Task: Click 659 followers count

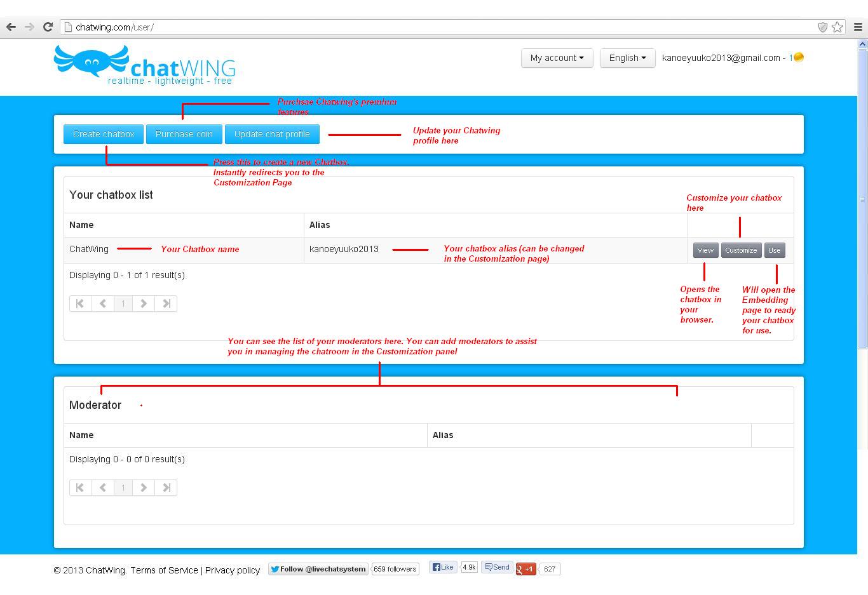Action: [395, 569]
